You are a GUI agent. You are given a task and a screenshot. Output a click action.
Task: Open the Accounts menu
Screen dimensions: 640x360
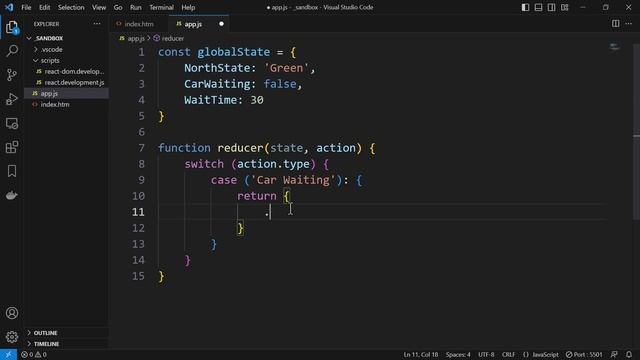tap(12, 313)
